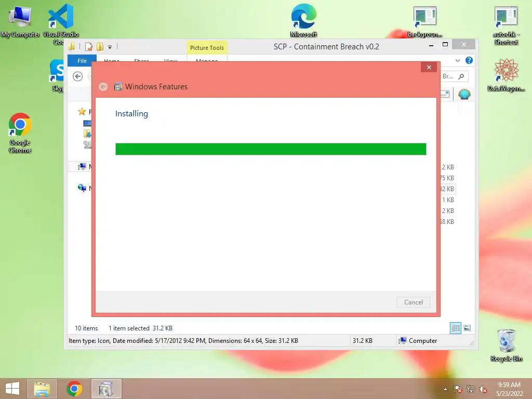Image resolution: width=532 pixels, height=399 pixels.
Task: Select Picture Tools contextual tab
Action: pos(207,48)
